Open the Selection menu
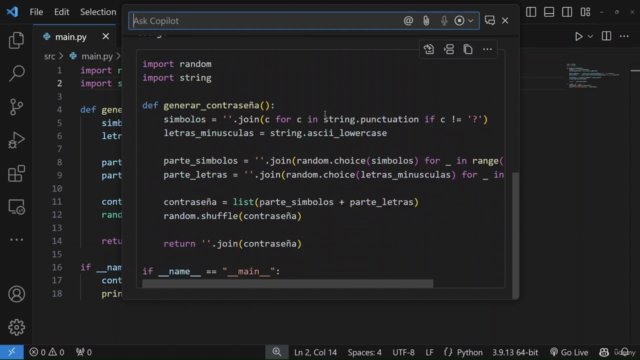 98,12
